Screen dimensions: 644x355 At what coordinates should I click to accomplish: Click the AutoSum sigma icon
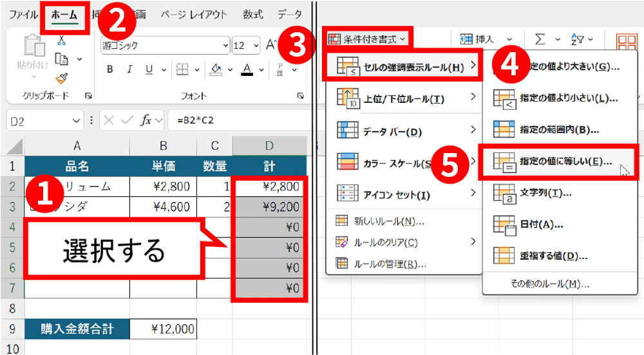[x=540, y=39]
